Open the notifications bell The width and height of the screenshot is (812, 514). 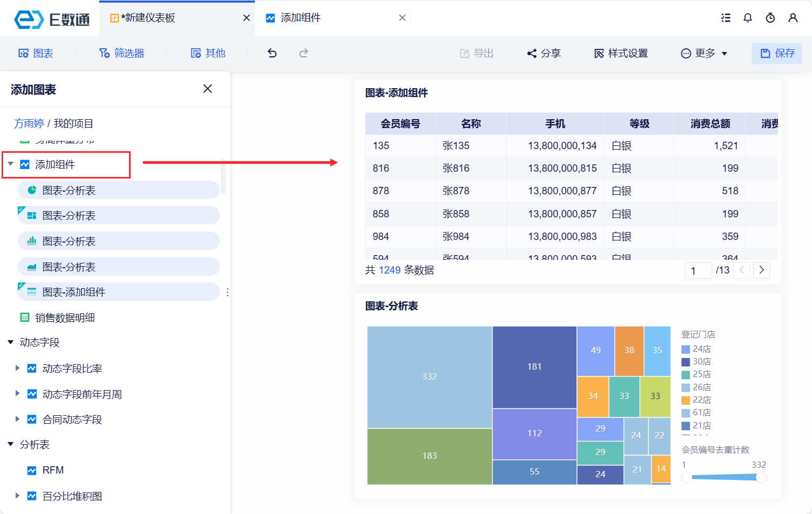pos(748,18)
